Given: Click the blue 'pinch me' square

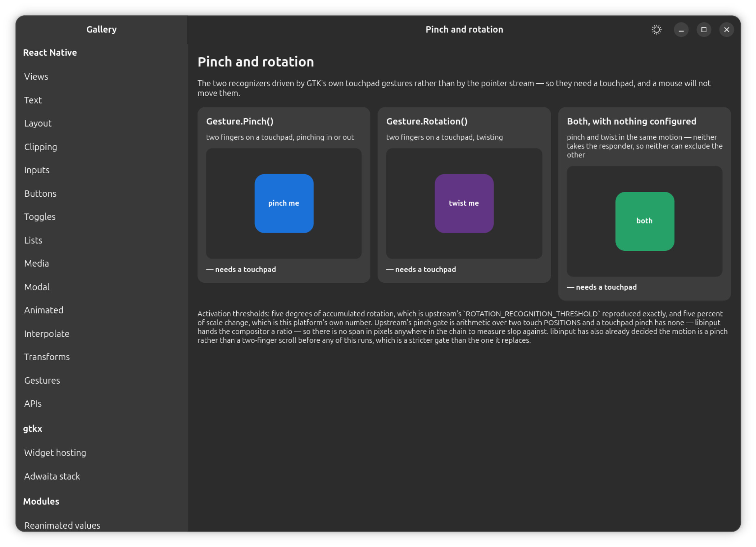Looking at the screenshot, I should (x=284, y=203).
